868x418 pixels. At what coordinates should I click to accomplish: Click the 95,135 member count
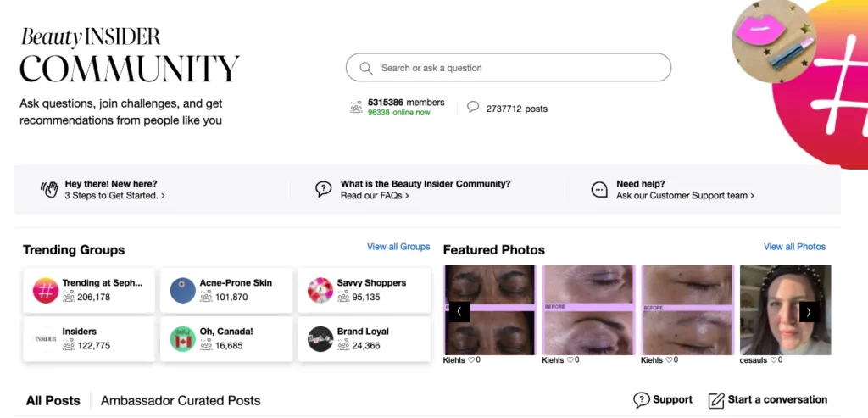tap(366, 298)
